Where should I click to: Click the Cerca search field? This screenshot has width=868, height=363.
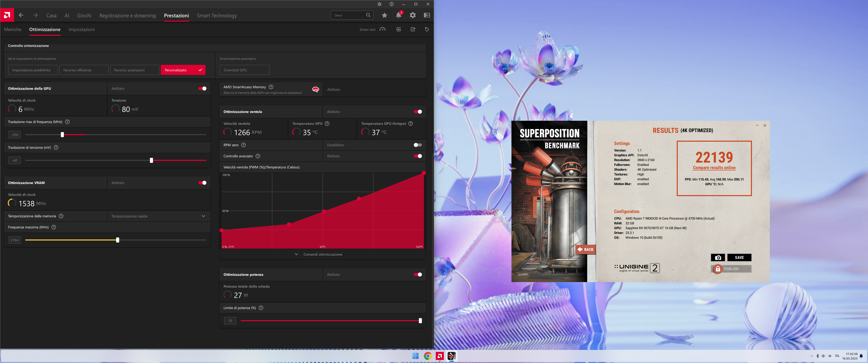352,15
